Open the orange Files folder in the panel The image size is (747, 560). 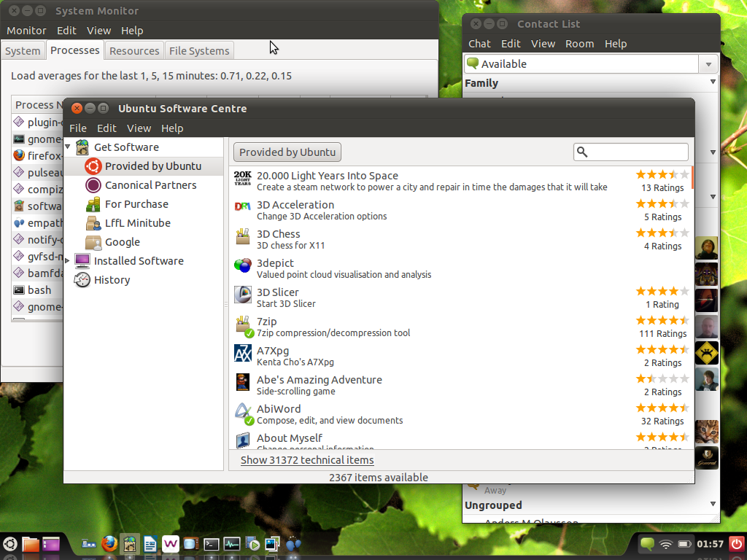[31, 544]
